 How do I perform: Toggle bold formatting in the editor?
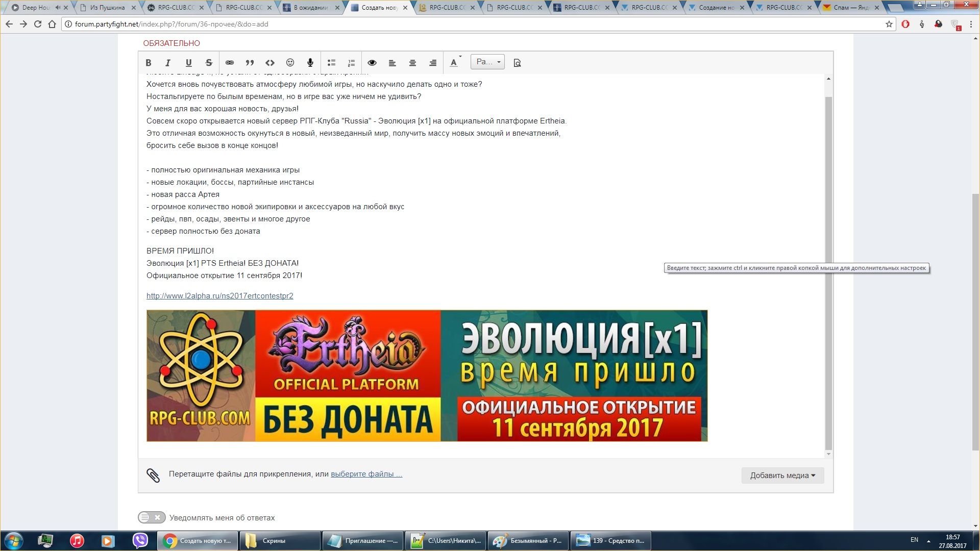pyautogui.click(x=149, y=63)
